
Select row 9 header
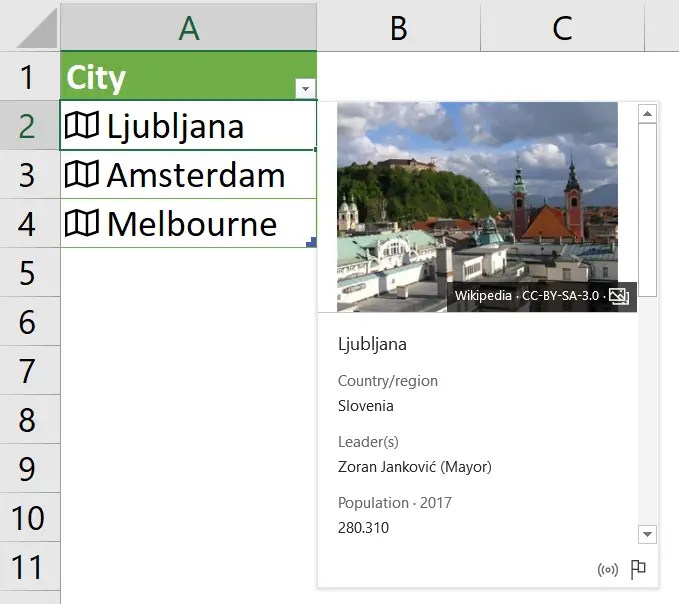[x=29, y=468]
